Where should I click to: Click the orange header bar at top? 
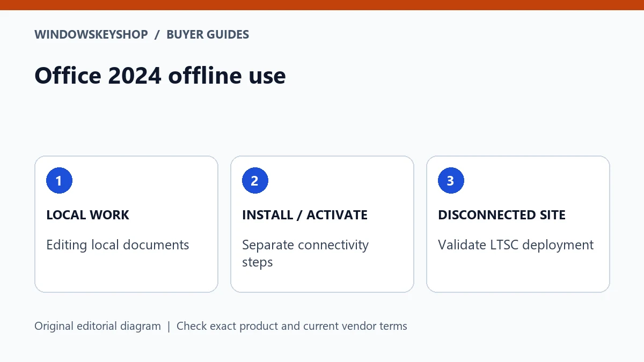click(322, 5)
